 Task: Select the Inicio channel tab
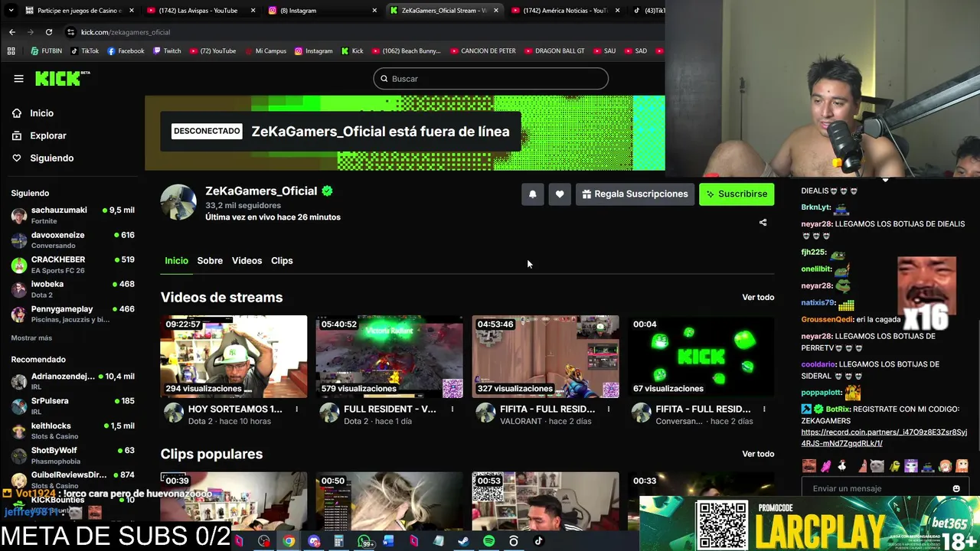pos(176,261)
